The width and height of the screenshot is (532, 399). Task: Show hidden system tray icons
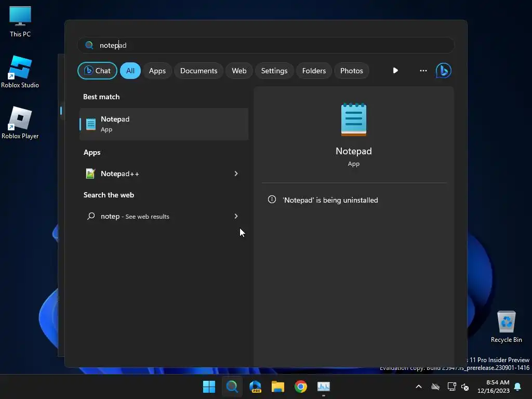(419, 387)
